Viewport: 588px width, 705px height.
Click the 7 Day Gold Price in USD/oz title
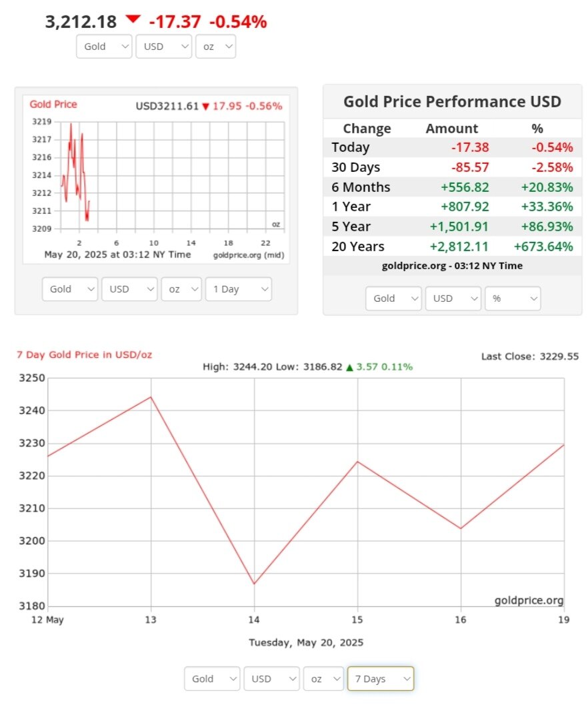coord(84,354)
